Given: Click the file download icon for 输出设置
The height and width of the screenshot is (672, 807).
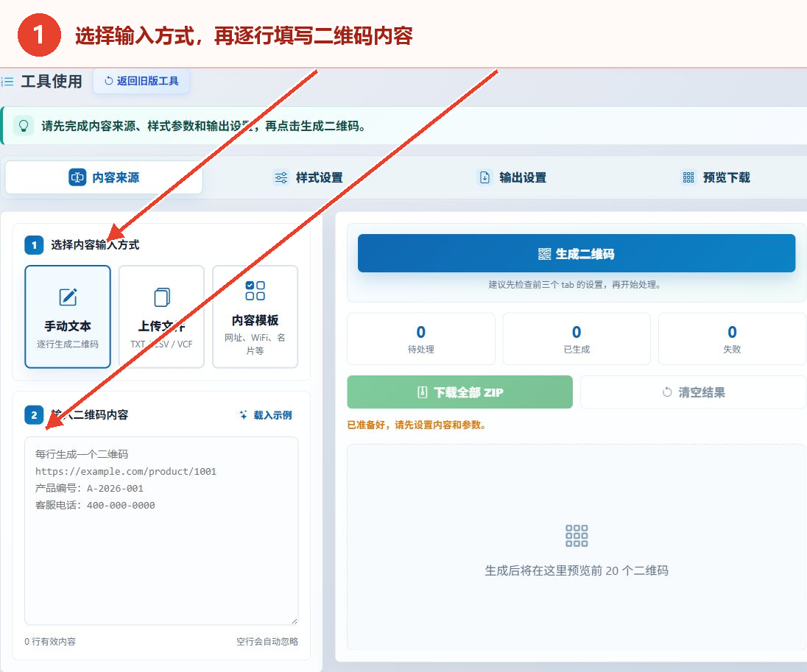Looking at the screenshot, I should 484,177.
